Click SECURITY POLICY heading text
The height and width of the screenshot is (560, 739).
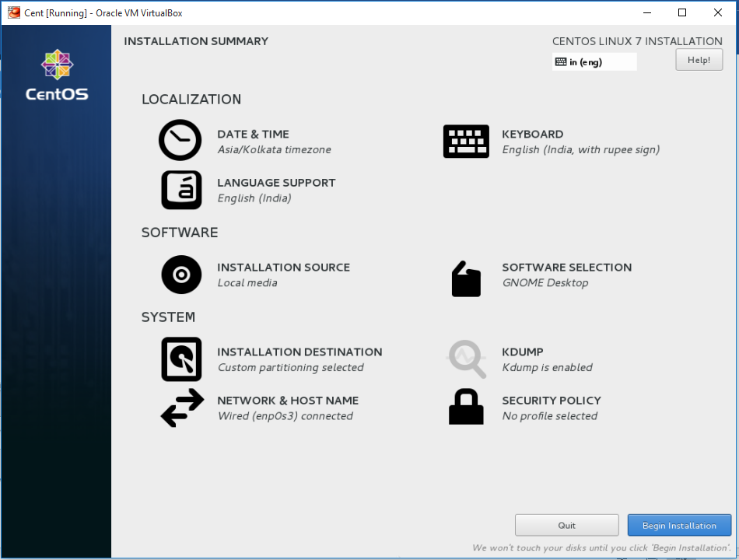(552, 401)
